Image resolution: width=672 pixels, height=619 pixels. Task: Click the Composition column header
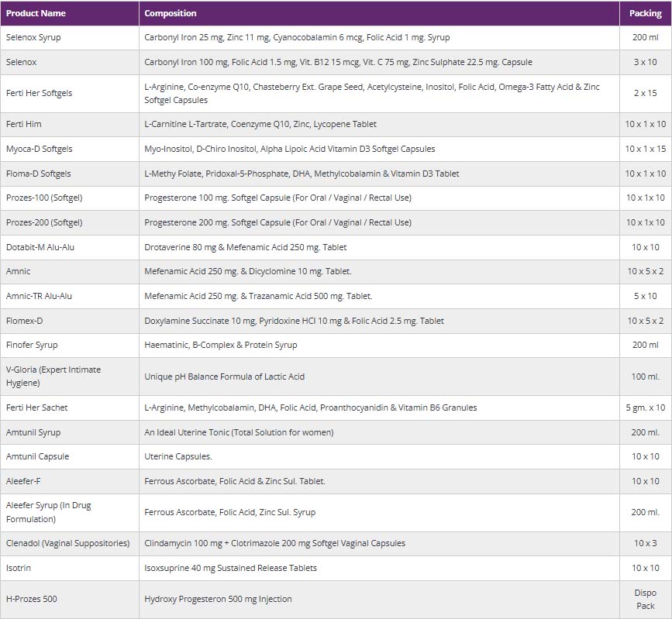pyautogui.click(x=171, y=13)
